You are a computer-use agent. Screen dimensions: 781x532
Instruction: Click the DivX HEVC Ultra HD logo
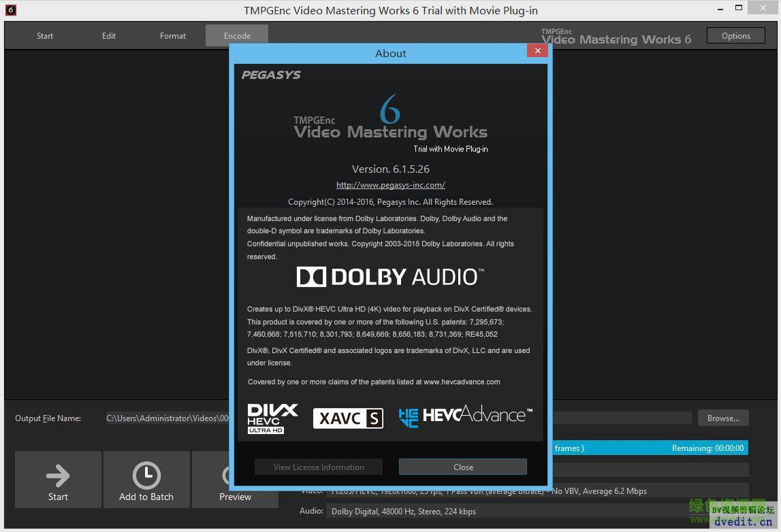click(271, 418)
